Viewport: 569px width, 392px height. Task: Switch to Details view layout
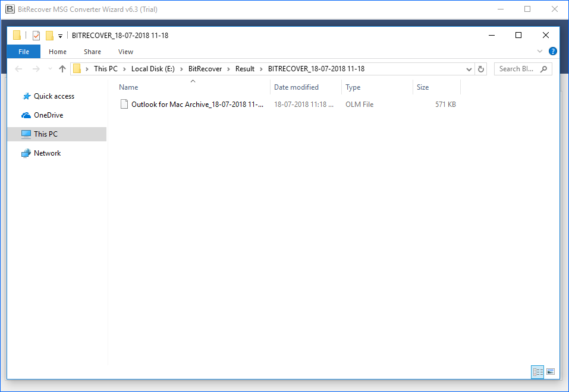tap(537, 372)
